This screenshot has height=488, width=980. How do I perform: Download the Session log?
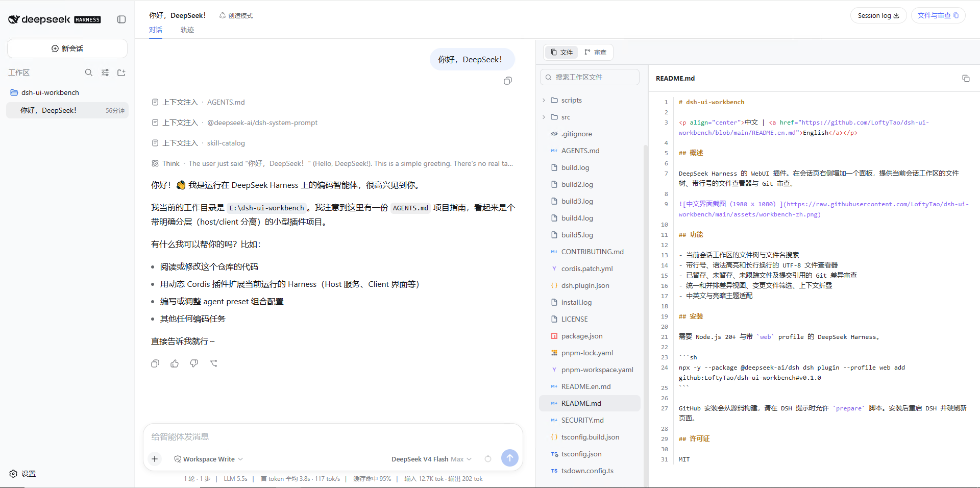[878, 15]
